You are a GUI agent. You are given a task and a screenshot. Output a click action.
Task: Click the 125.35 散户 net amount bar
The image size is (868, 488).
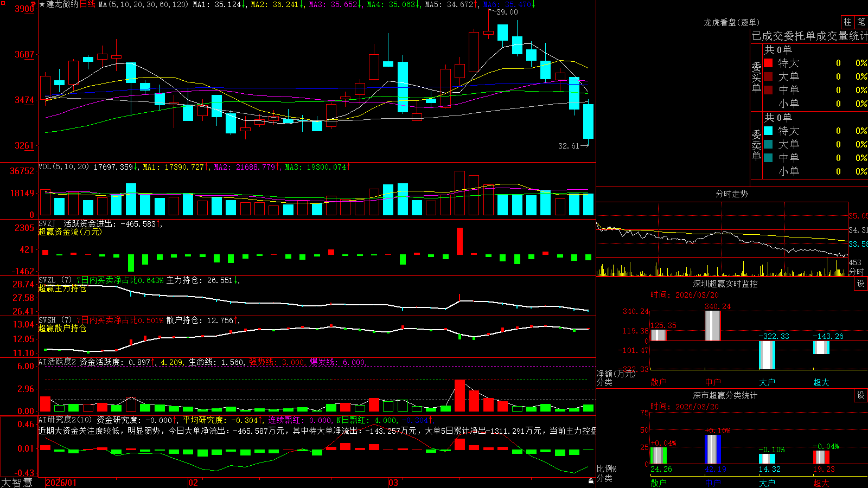pos(658,335)
